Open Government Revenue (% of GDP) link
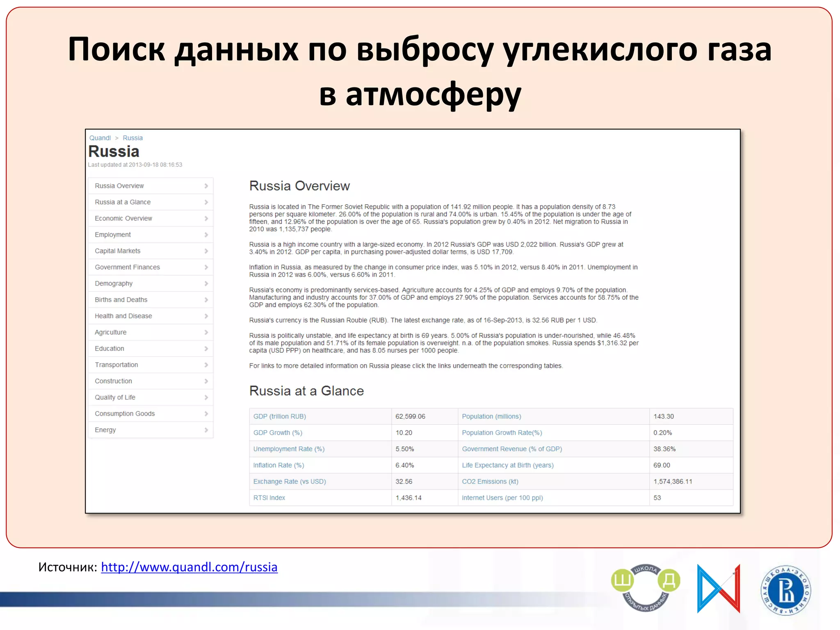 click(512, 449)
